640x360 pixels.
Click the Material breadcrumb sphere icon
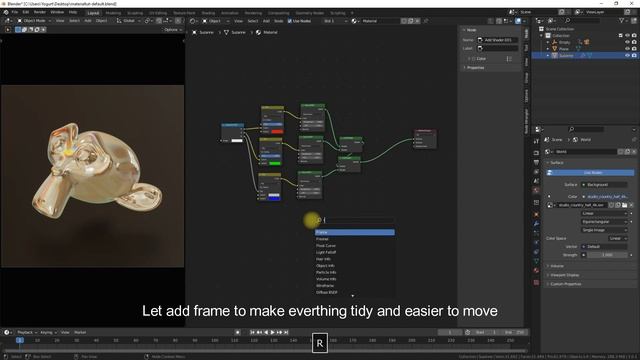pos(258,32)
